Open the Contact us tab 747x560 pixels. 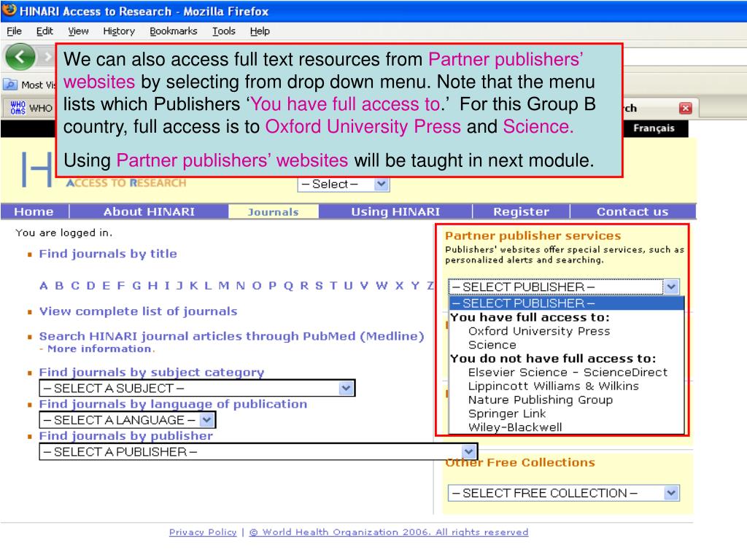tap(632, 211)
